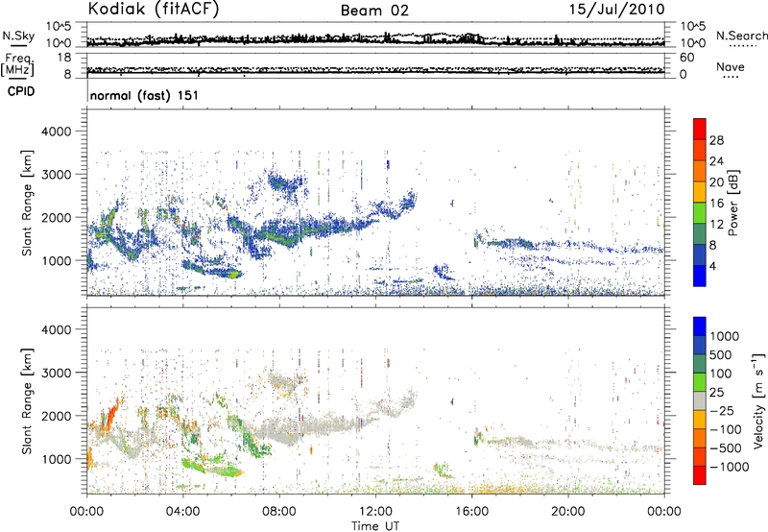
Task: Click the "Time UT" axis title
Action: [x=375, y=526]
